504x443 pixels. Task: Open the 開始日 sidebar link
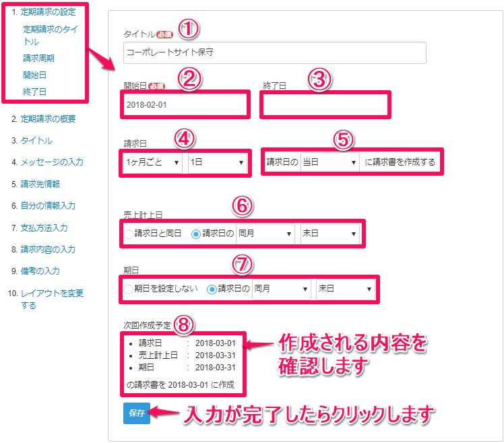point(35,75)
